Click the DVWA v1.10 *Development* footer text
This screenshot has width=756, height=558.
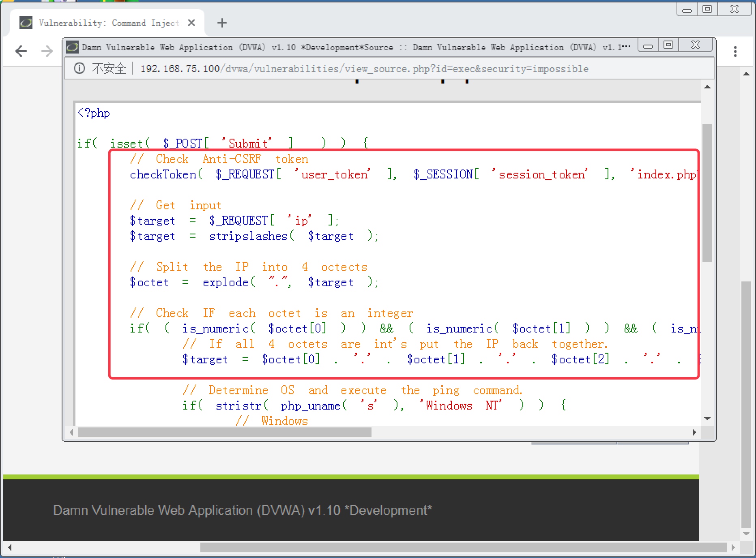coord(243,510)
